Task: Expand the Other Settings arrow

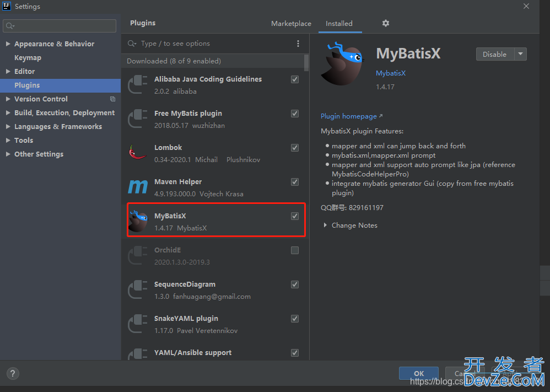Action: click(x=8, y=154)
